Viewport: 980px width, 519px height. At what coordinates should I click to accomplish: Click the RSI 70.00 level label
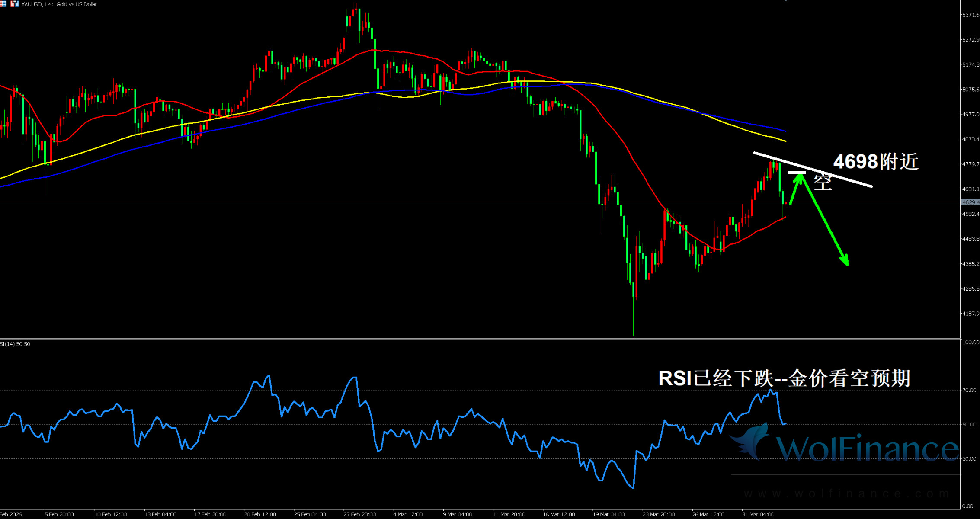(969, 390)
